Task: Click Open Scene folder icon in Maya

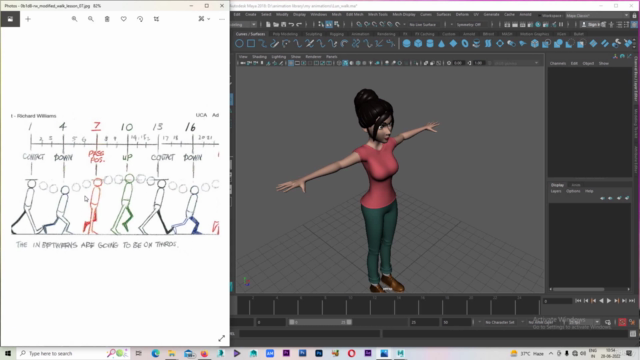Action: click(276, 24)
